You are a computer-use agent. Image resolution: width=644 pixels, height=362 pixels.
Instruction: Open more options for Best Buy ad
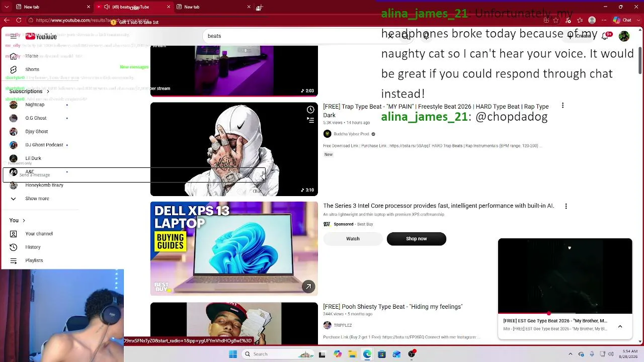point(566,206)
